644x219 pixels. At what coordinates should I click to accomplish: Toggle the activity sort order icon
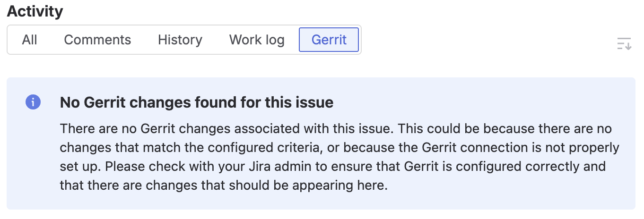point(624,44)
